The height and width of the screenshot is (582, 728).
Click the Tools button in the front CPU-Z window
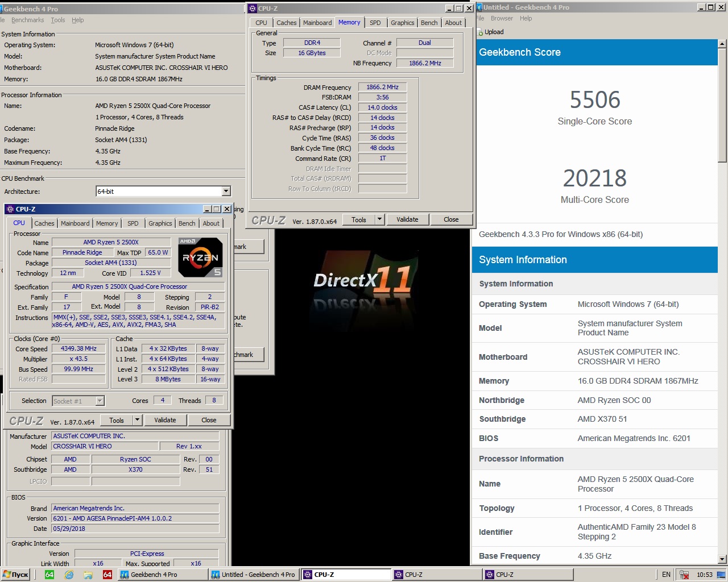click(x=117, y=420)
